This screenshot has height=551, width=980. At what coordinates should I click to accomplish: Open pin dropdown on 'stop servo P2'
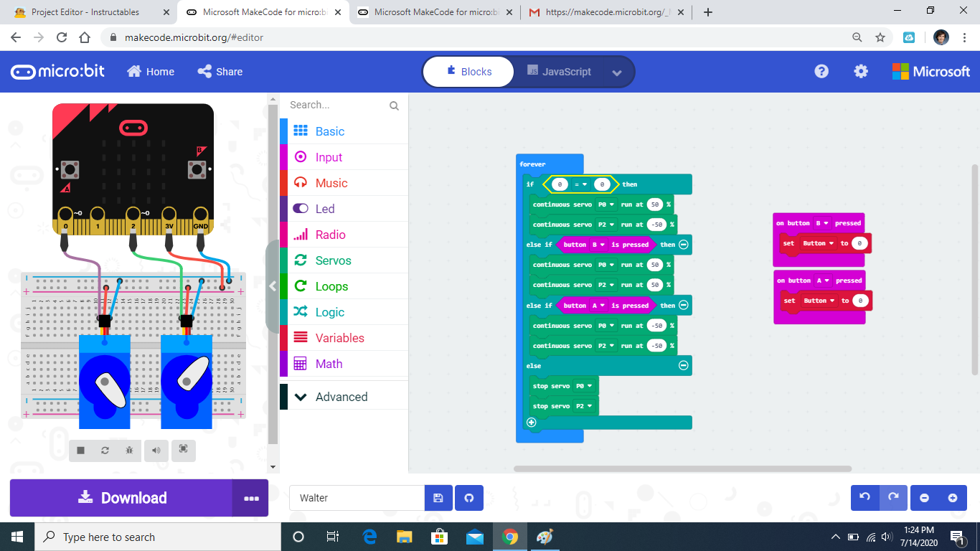tap(585, 406)
